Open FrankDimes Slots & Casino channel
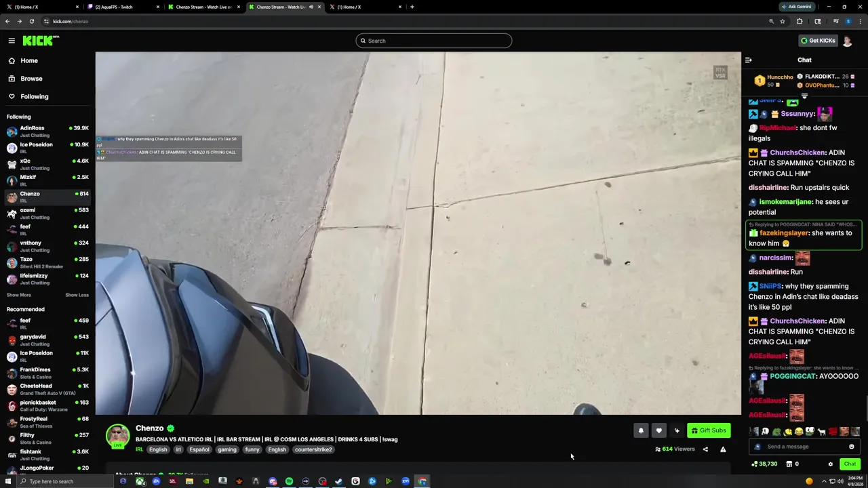 (x=47, y=373)
